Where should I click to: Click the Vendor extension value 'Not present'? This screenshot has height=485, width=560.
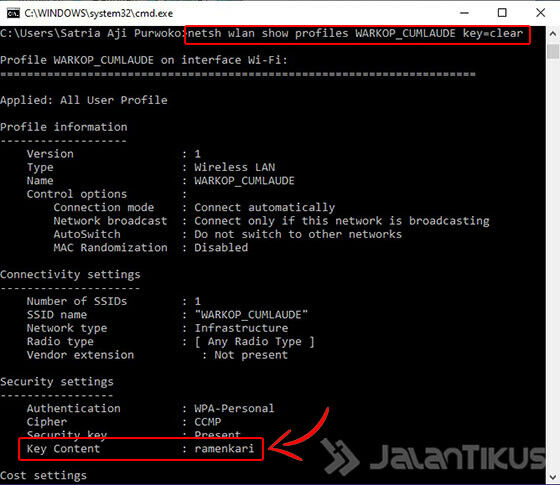(251, 355)
